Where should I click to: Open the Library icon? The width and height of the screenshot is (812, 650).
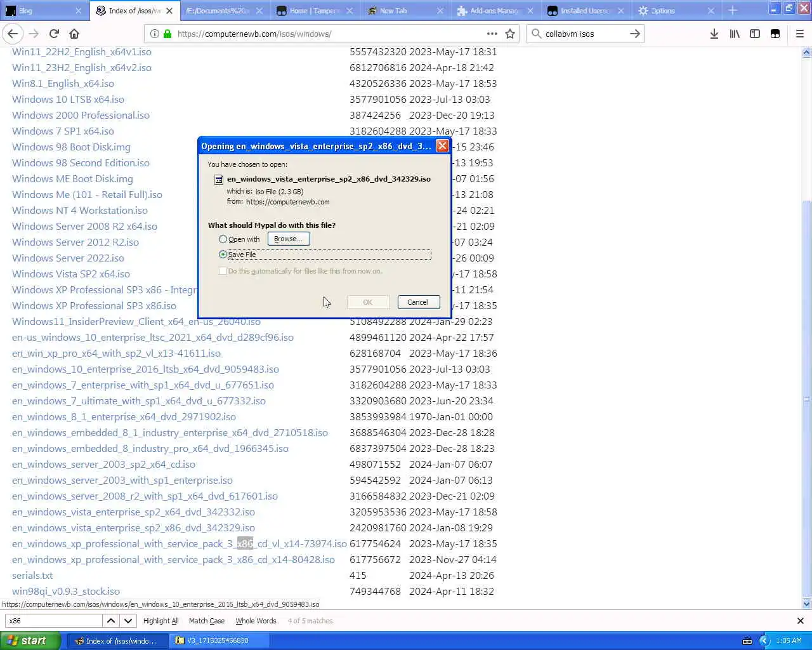click(735, 34)
